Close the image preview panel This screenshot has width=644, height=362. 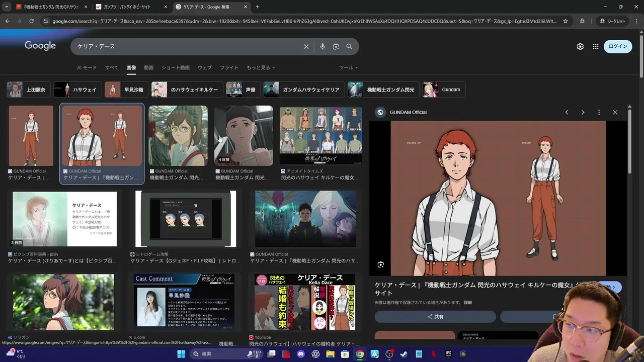tap(615, 112)
